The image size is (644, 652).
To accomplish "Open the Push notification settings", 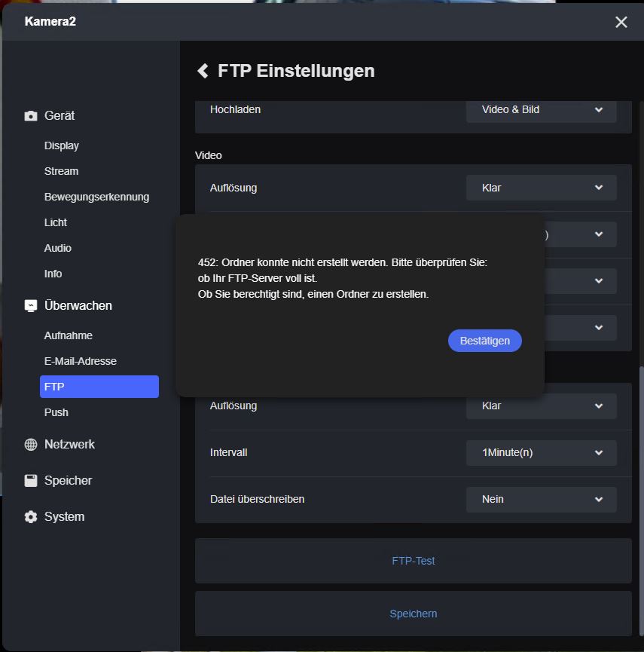I will click(56, 412).
